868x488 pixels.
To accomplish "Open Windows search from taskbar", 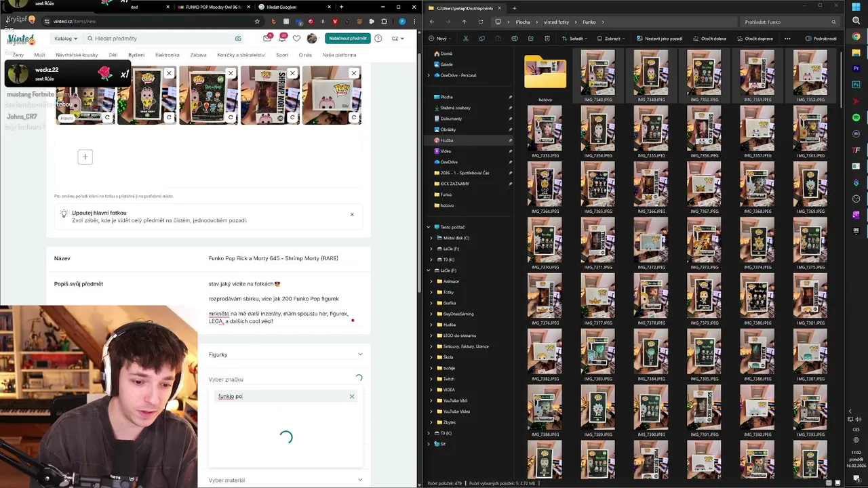I will pyautogui.click(x=856, y=21).
